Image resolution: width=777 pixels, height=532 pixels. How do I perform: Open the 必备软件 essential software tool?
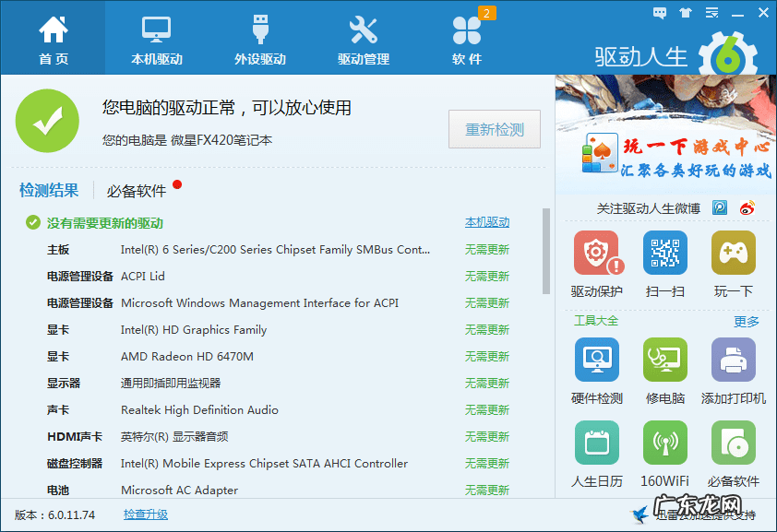[x=733, y=443]
